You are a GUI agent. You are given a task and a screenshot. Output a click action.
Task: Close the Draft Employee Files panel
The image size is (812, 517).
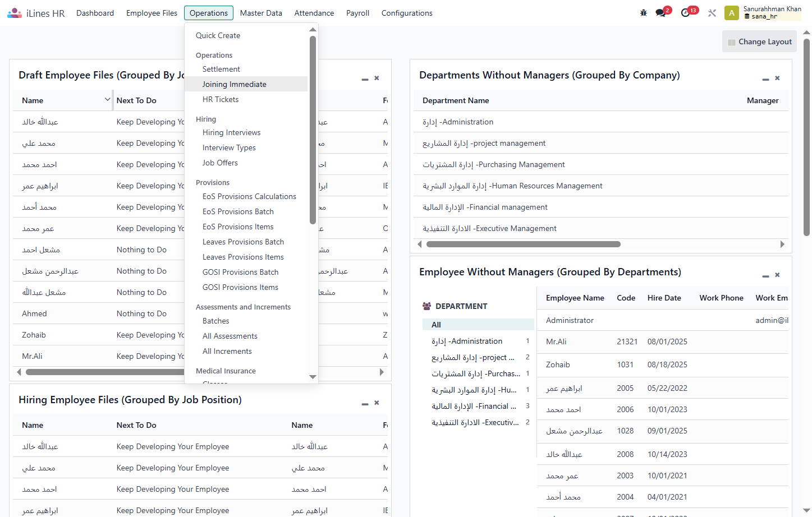[x=377, y=78]
